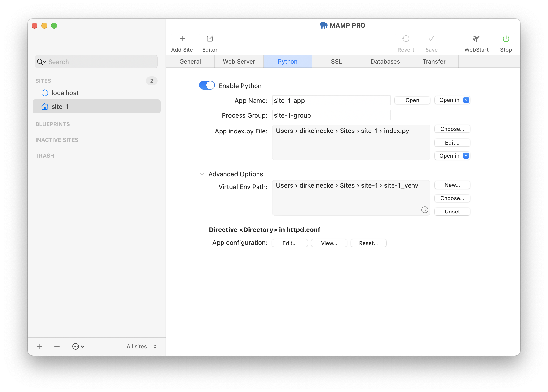Click the sidebar plus add button
This screenshot has width=548, height=392.
tap(39, 346)
